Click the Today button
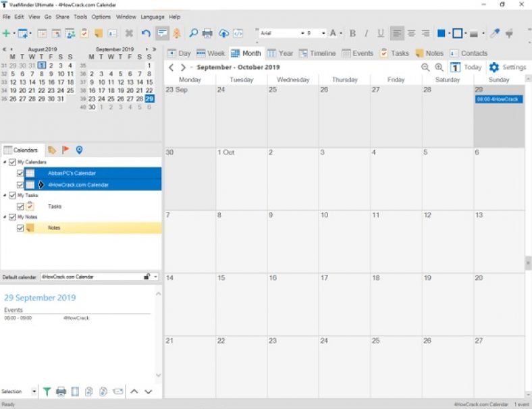This screenshot has height=409, width=532. 467,67
